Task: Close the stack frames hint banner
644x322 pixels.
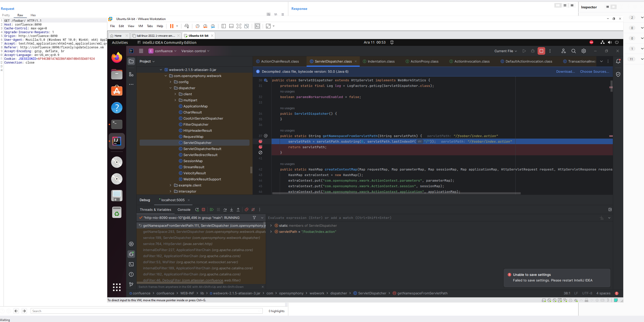Action: tap(263, 287)
